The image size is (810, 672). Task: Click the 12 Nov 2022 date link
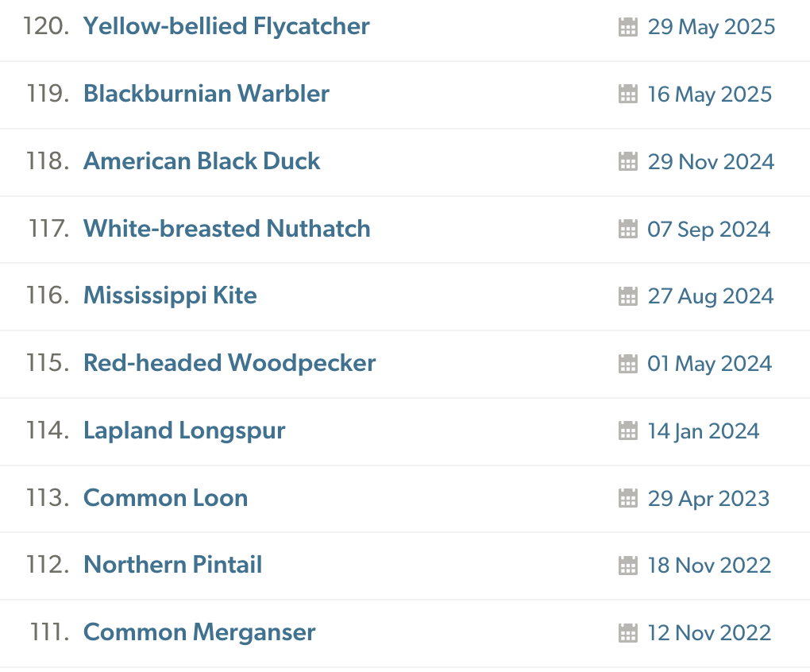click(709, 633)
